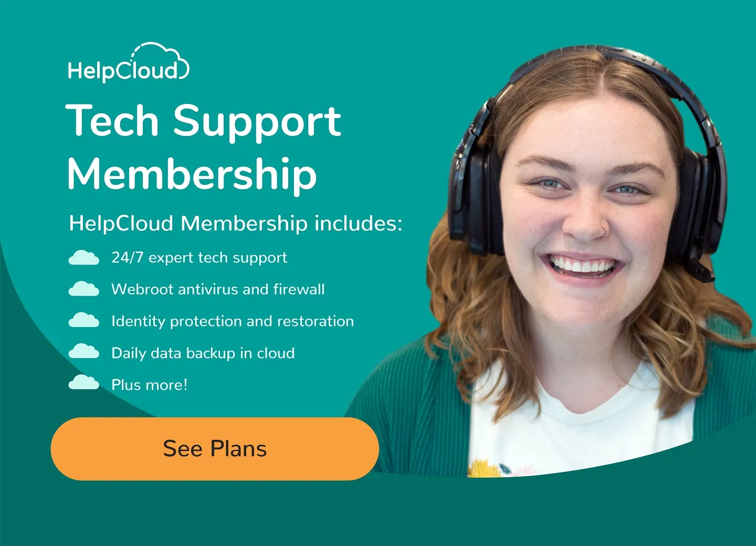The width and height of the screenshot is (756, 546).
Task: Click cloud icon beside Daily data backup
Action: (83, 351)
